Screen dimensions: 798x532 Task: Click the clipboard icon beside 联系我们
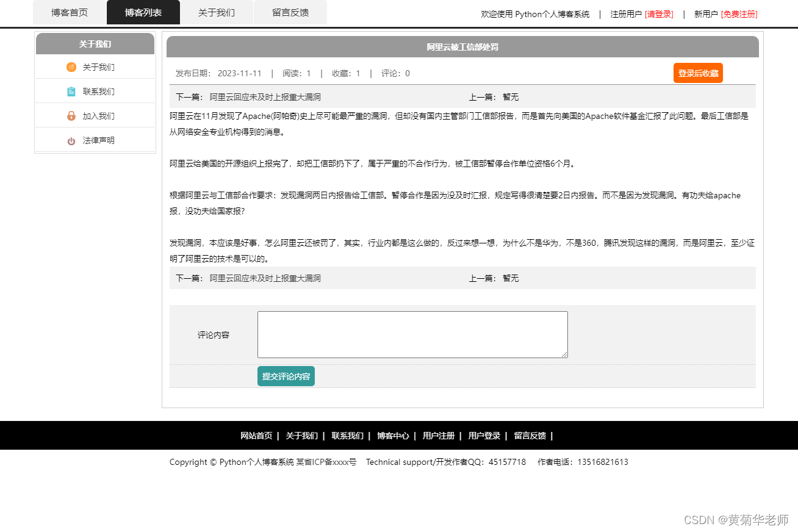tap(71, 92)
